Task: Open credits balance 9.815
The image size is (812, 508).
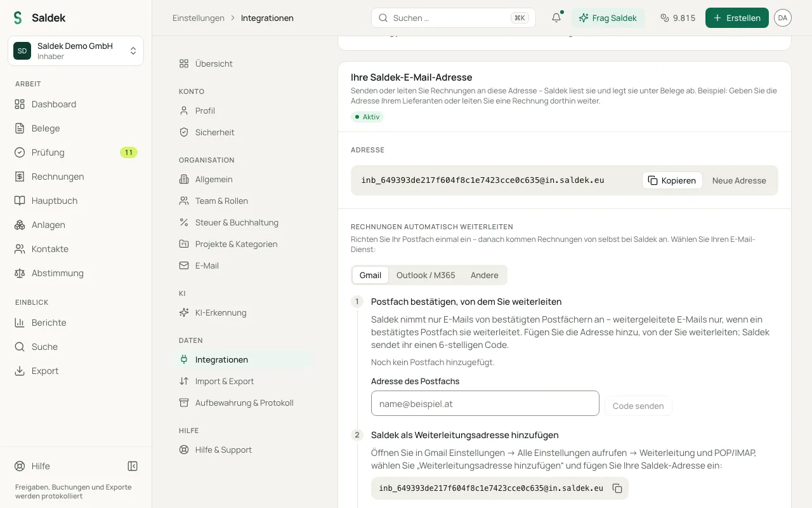Action: [x=678, y=18]
